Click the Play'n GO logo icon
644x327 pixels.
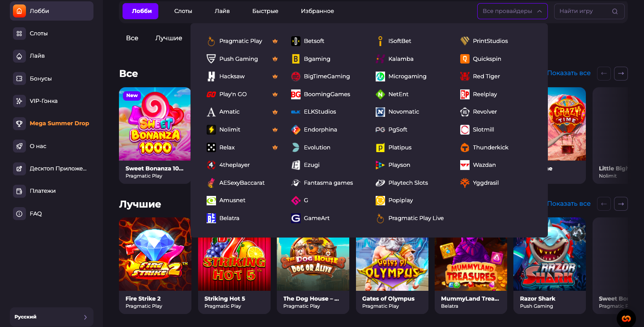pos(211,94)
